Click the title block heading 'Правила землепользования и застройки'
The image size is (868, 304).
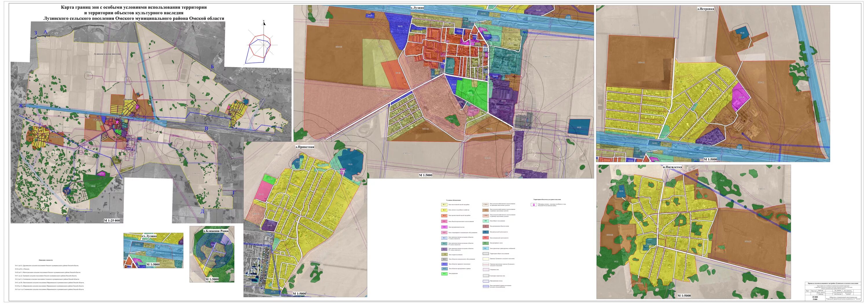833,283
